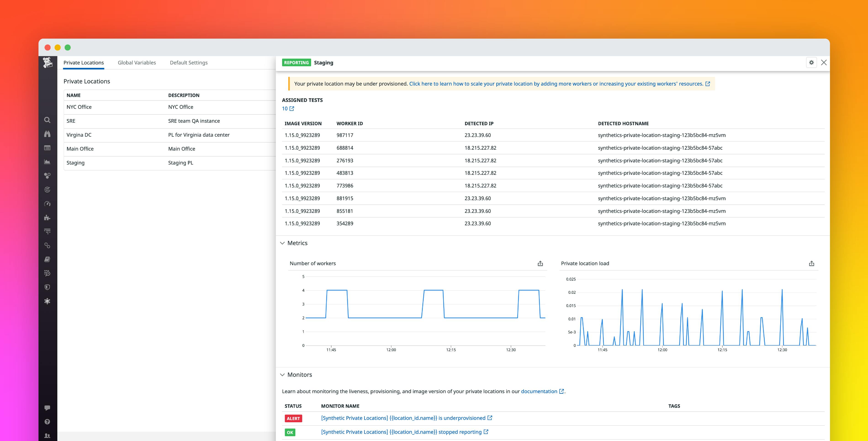Viewport: 868px width, 441px height.
Task: Collapse the Monitors section
Action: pos(282,375)
